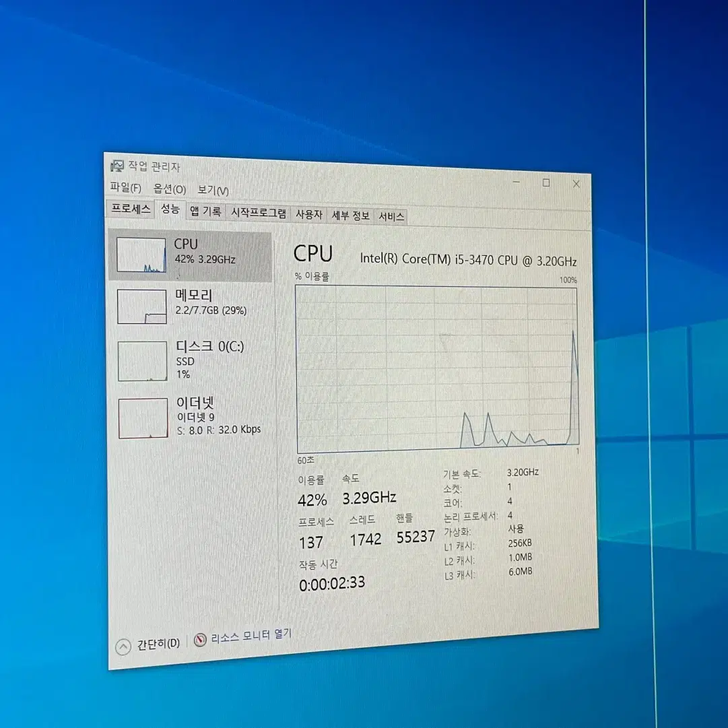Click the L2 캐시 1.0MB value

tap(520, 557)
